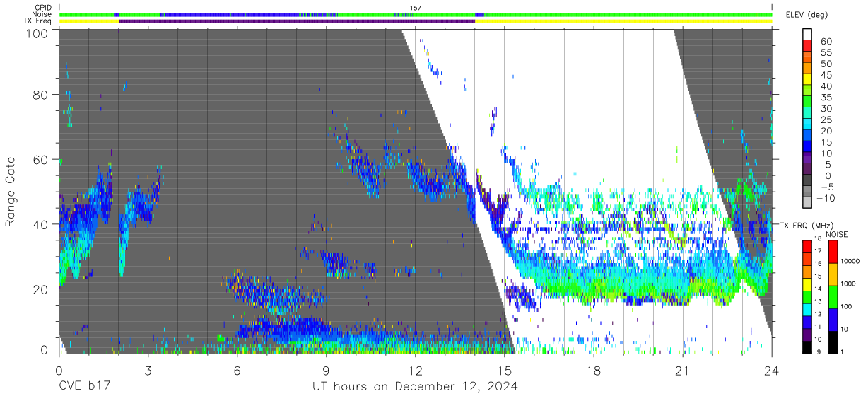Select the black TX frequency swatch above 9
This screenshot has height=401, width=868.
click(x=807, y=347)
